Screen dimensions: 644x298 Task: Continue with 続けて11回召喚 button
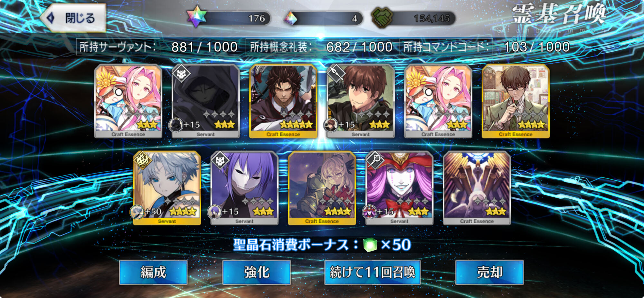tap(373, 272)
